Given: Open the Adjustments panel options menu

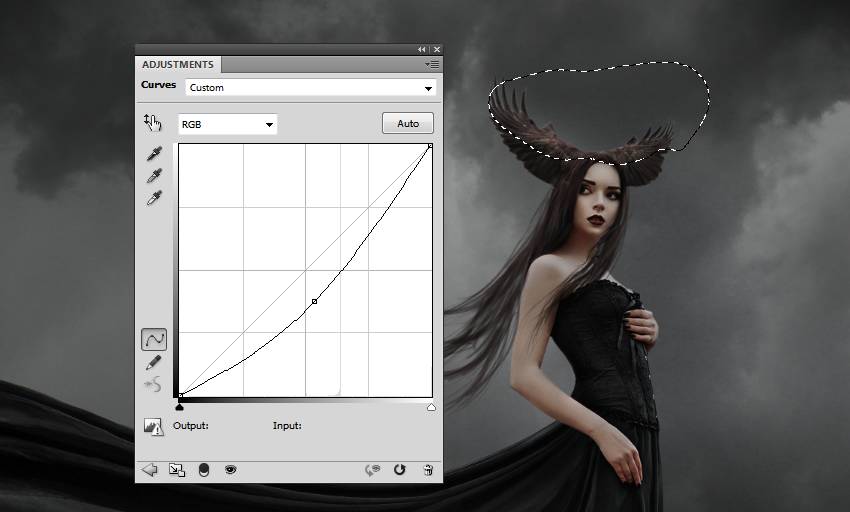Looking at the screenshot, I should [431, 64].
